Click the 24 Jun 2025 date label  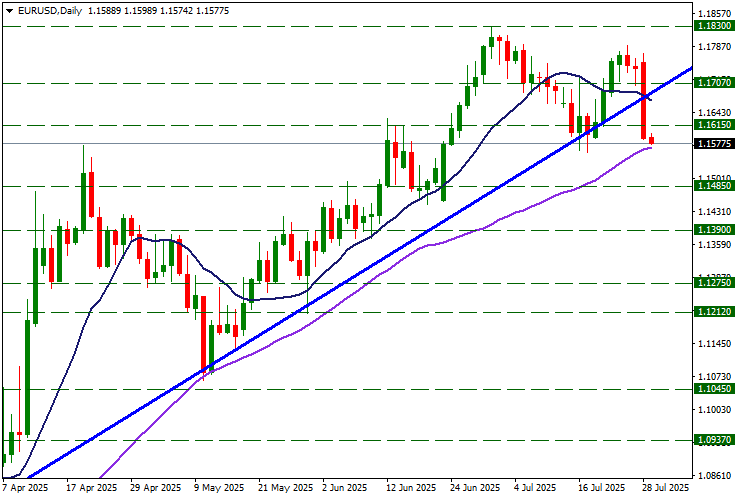tap(476, 488)
